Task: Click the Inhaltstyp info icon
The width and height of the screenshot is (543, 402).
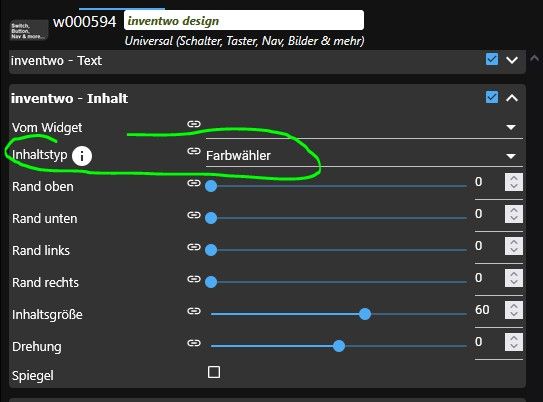Action: click(x=82, y=156)
